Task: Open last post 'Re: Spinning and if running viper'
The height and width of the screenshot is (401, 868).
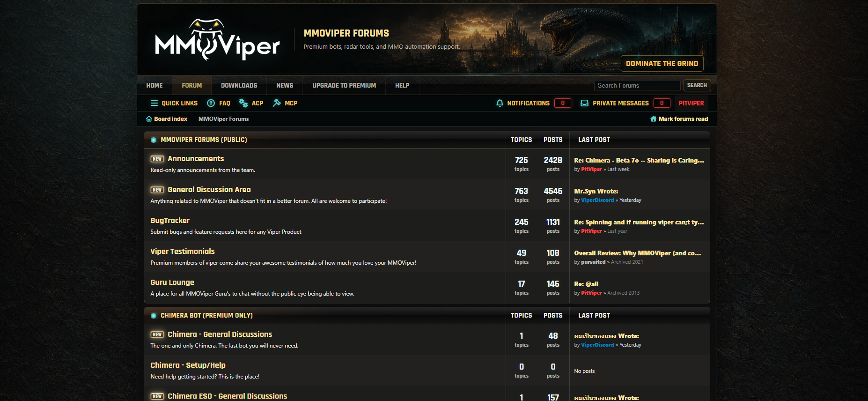Action: [639, 222]
